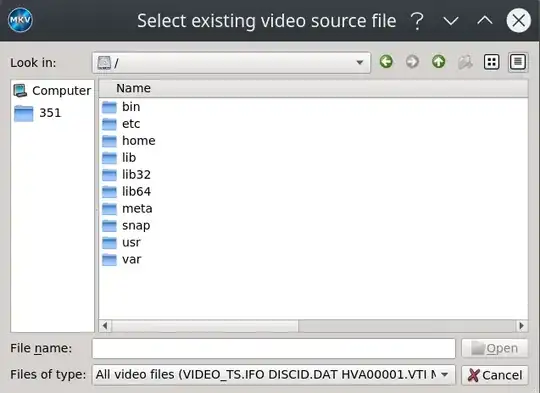The height and width of the screenshot is (393, 540).
Task: Click the horizontal scrollbar right arrow
Action: tap(521, 325)
